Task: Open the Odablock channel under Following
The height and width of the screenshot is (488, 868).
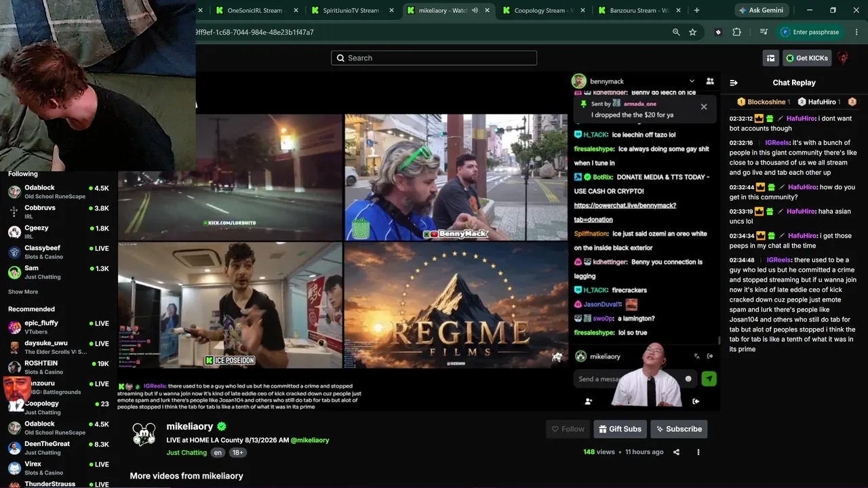Action: coord(59,192)
